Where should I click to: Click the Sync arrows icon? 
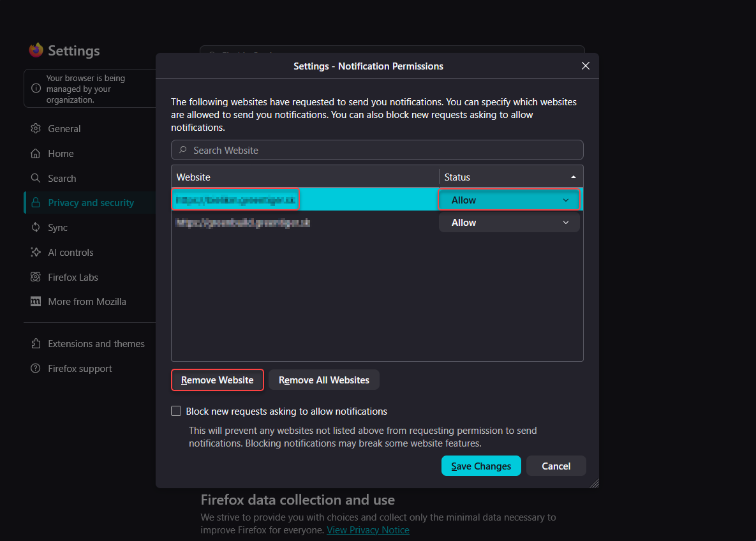tap(36, 227)
